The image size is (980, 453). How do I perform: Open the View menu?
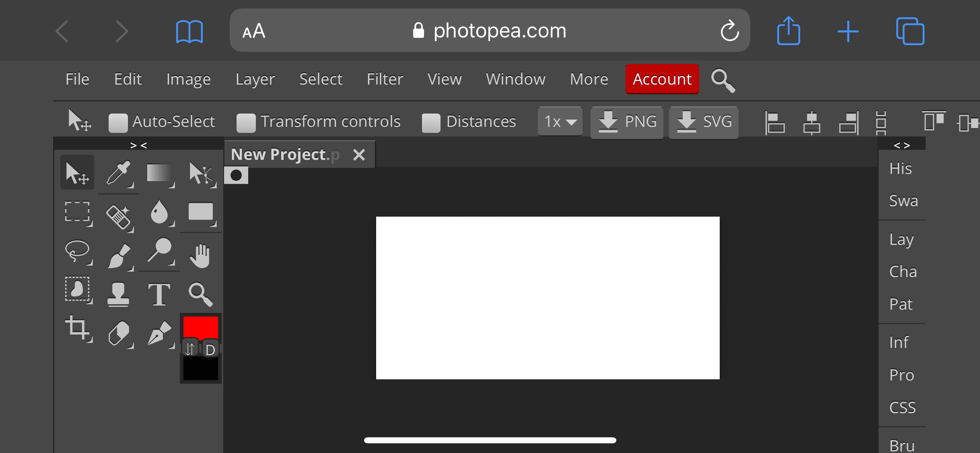[445, 79]
